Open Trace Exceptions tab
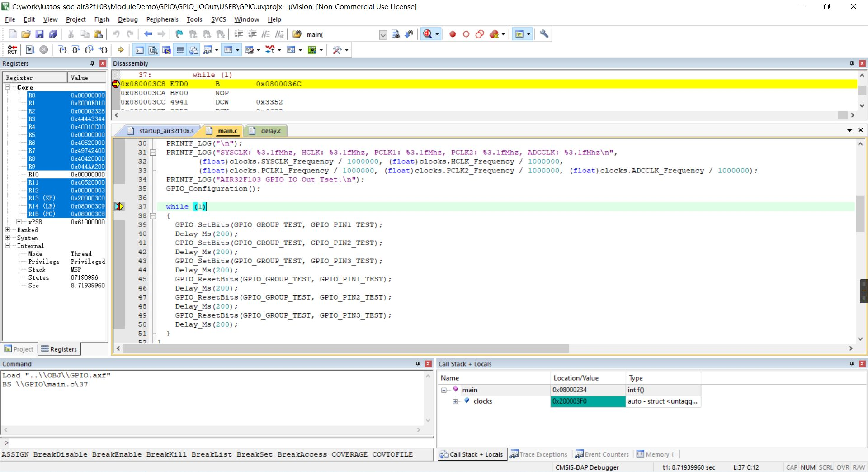This screenshot has width=868, height=472. coord(538,454)
